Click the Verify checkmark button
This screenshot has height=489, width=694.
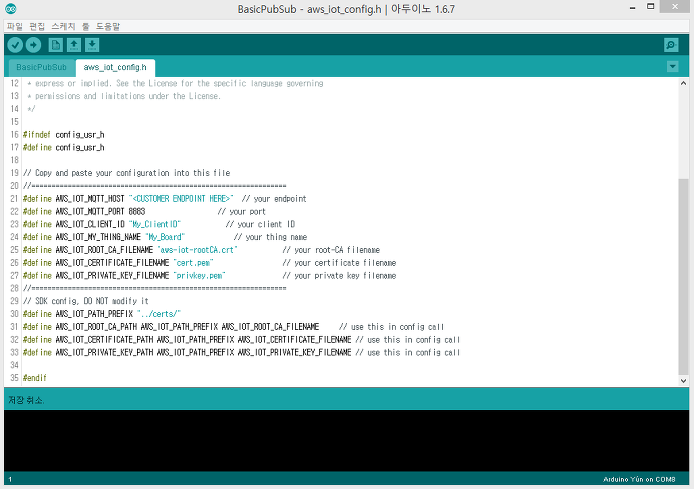tap(15, 45)
